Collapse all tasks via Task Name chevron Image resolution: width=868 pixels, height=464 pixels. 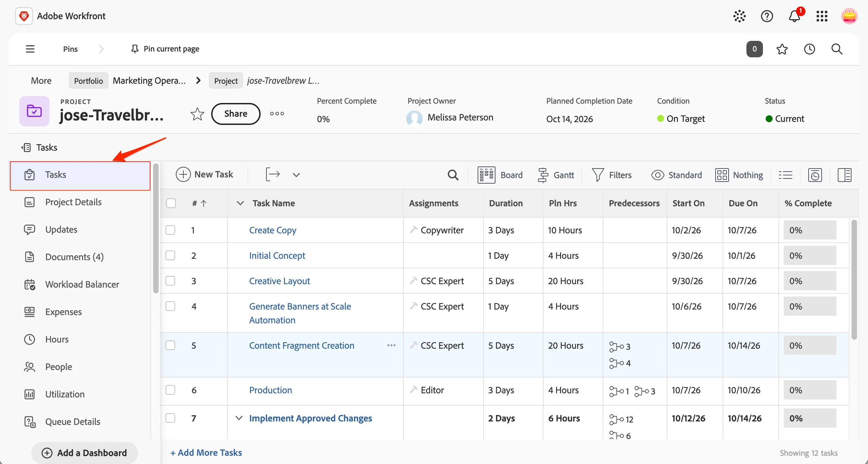(240, 203)
